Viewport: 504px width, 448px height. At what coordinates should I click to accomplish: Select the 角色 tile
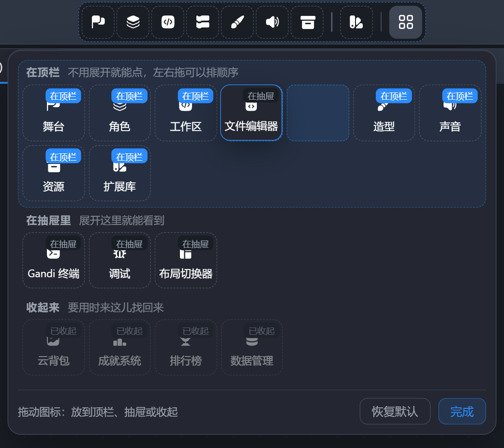[x=119, y=113]
